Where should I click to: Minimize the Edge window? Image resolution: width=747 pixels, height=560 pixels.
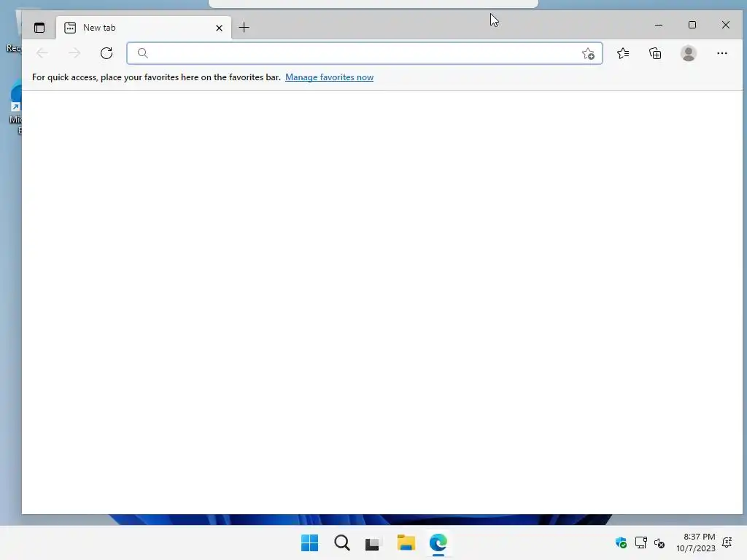659,25
